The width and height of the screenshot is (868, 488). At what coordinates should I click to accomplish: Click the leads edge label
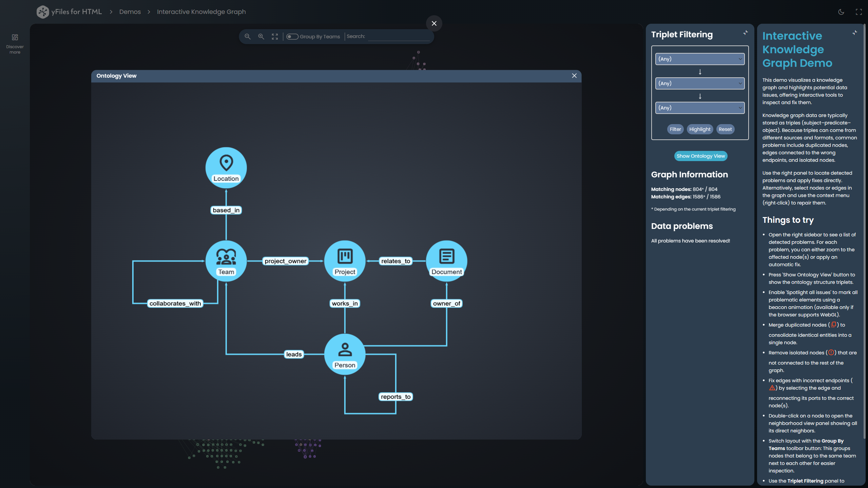(x=294, y=354)
